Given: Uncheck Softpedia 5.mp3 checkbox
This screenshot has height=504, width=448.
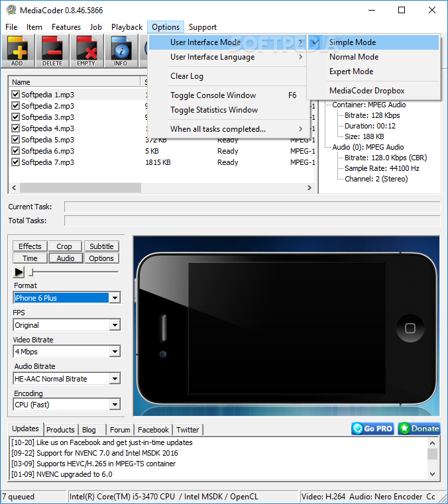Looking at the screenshot, I should [x=15, y=140].
